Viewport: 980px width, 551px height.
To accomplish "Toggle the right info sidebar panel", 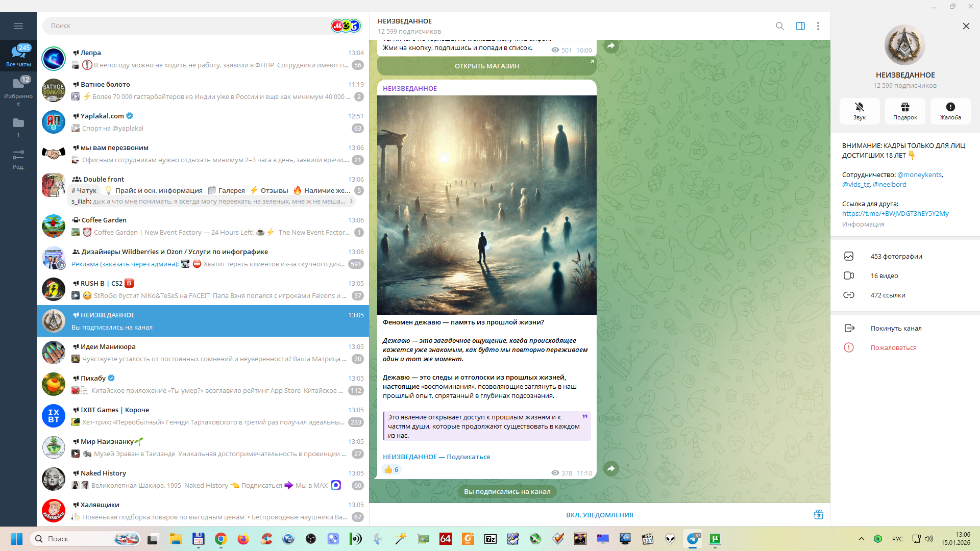I will pyautogui.click(x=800, y=26).
